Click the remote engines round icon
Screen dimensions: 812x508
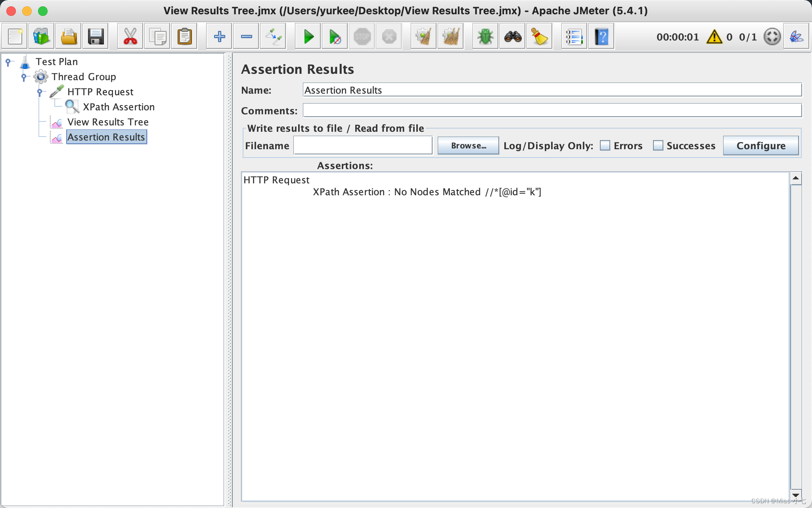772,37
